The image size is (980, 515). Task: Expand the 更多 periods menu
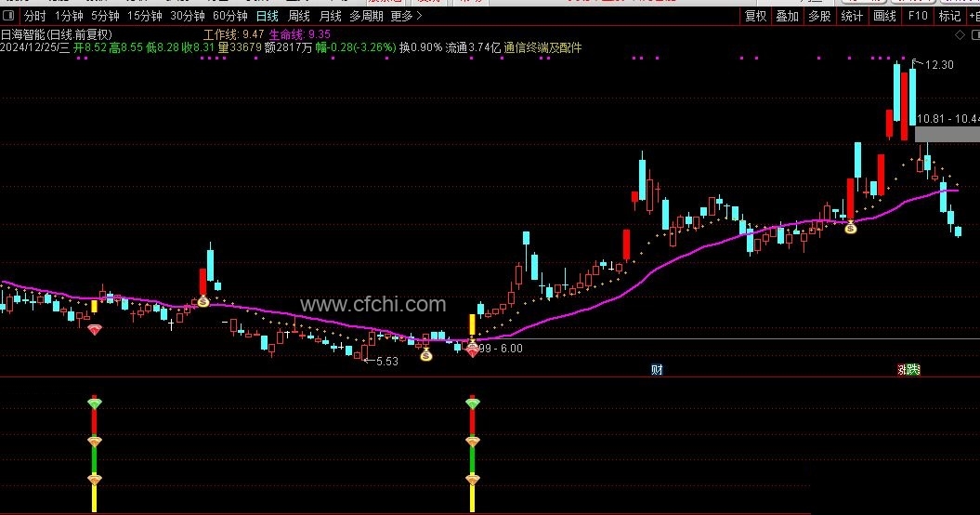click(x=406, y=16)
